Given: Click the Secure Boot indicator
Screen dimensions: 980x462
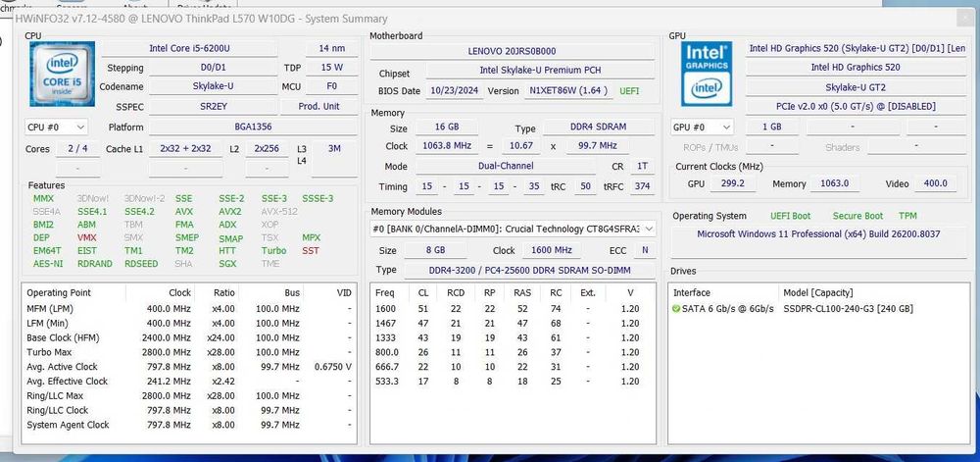Looking at the screenshot, I should coord(857,216).
